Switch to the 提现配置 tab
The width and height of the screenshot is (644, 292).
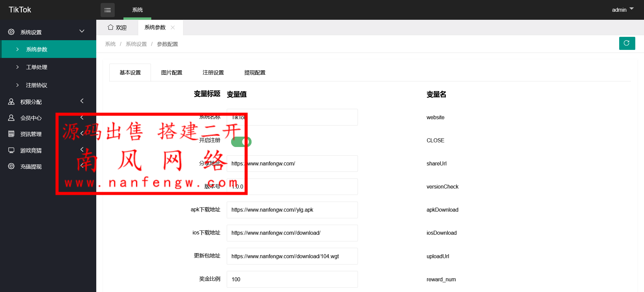click(255, 73)
